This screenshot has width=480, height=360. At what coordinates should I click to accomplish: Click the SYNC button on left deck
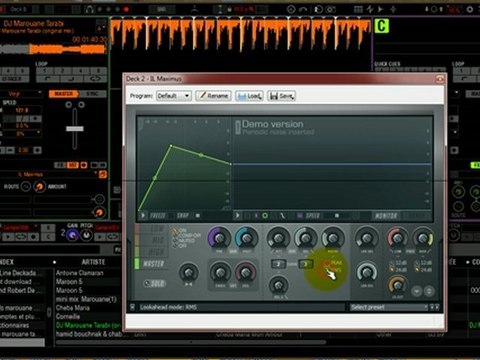point(92,94)
